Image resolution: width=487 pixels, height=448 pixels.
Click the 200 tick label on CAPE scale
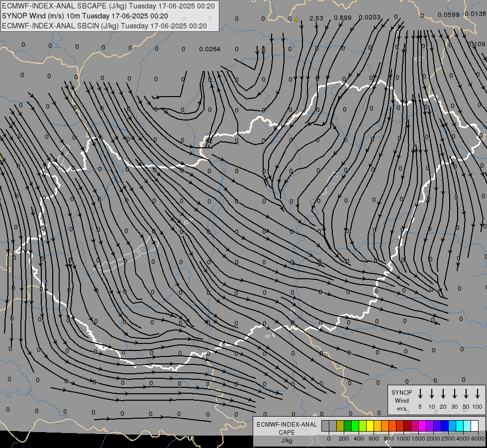(x=344, y=439)
